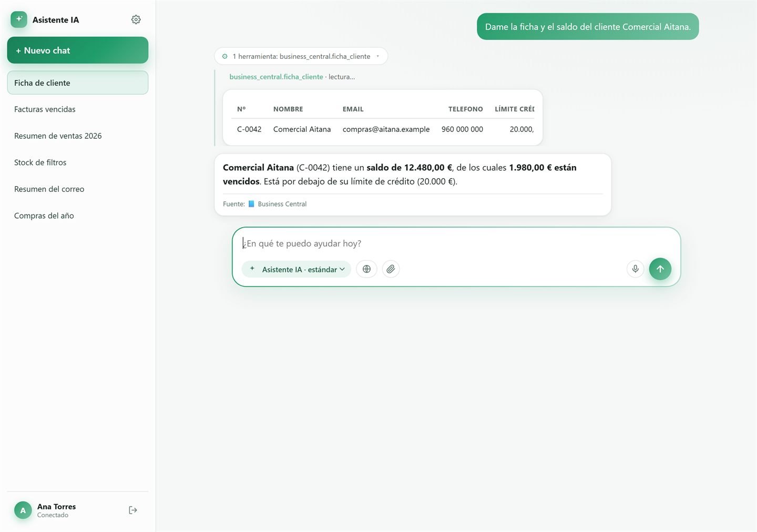Open the Stock de filtros chat
Image resolution: width=757 pixels, height=532 pixels.
(78, 162)
